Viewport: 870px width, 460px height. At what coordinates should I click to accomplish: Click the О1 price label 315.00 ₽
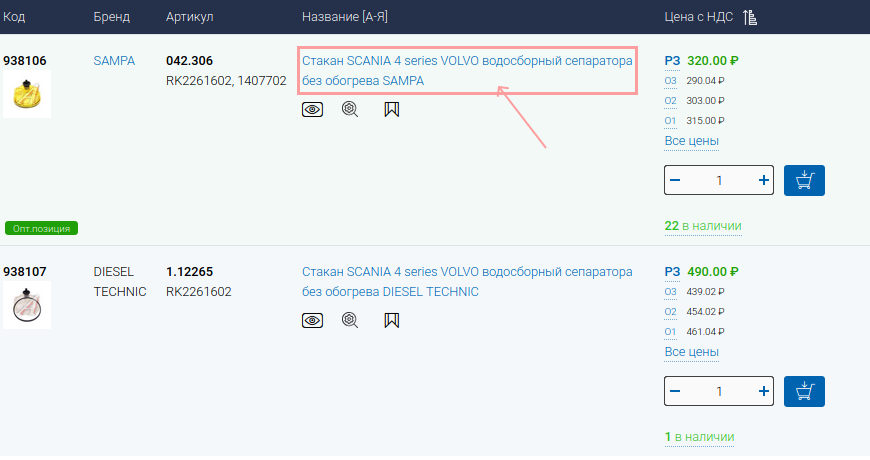[670, 121]
